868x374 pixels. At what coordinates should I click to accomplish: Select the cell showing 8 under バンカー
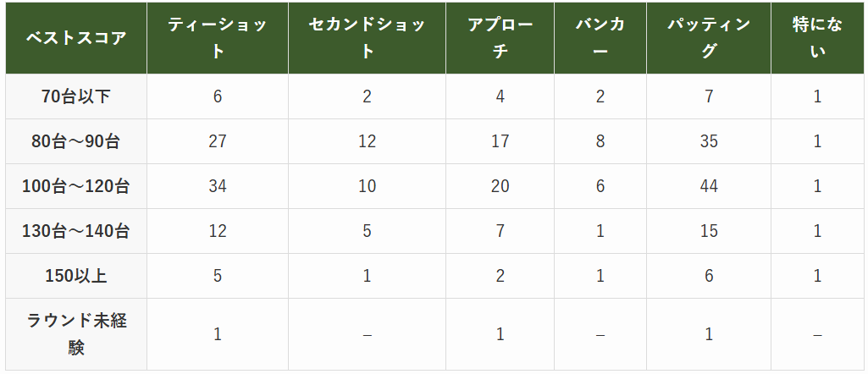click(600, 141)
